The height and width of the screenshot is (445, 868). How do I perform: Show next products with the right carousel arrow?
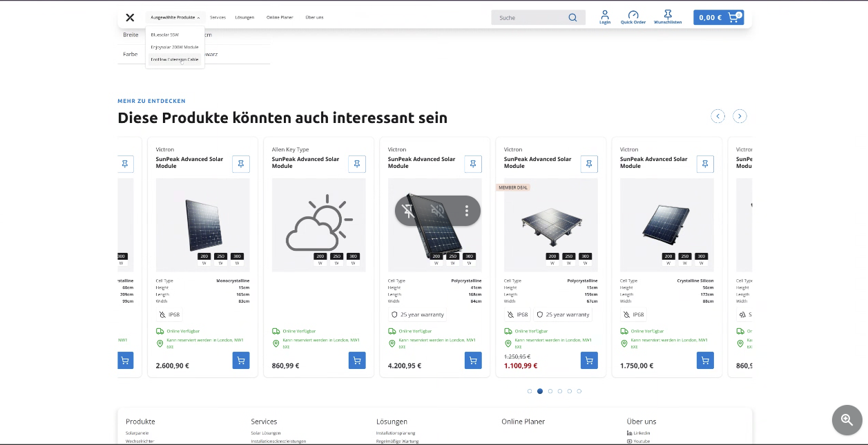[x=740, y=116]
